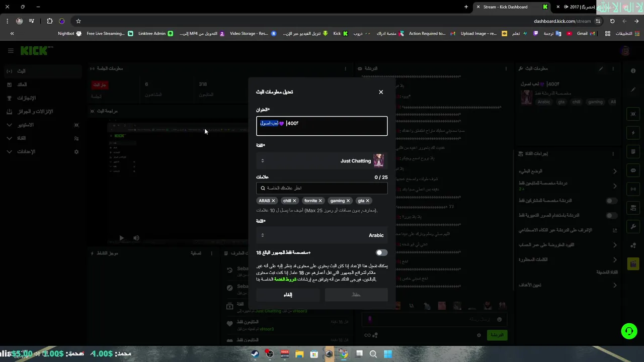Image resolution: width=644 pixels, height=362 pixels.
Task: Open chat settings gear icon
Action: pos(479,335)
